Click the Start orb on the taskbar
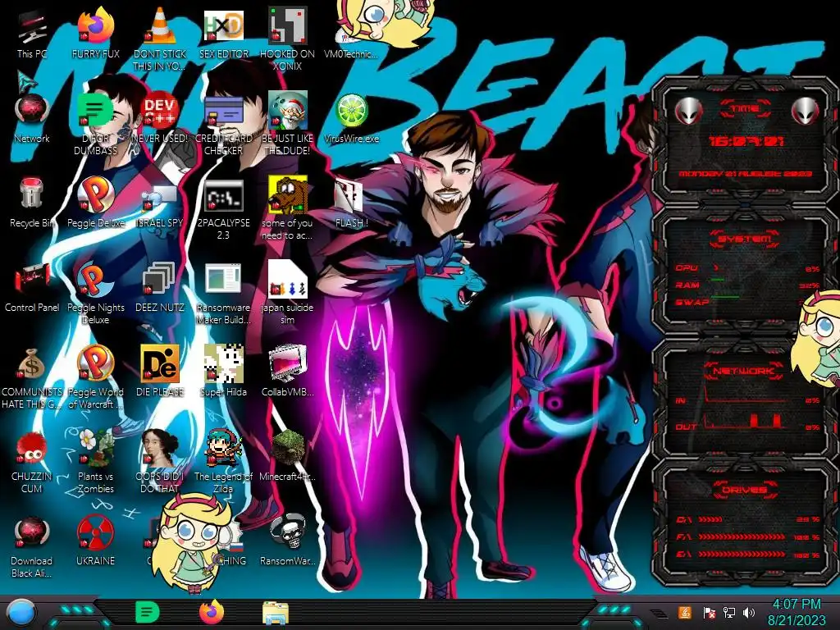840x630 pixels. pyautogui.click(x=21, y=612)
